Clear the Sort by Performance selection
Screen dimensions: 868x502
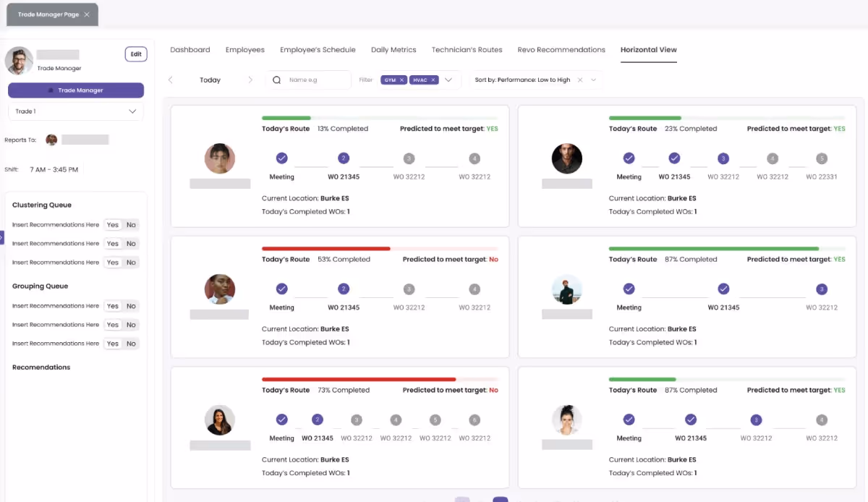point(579,80)
